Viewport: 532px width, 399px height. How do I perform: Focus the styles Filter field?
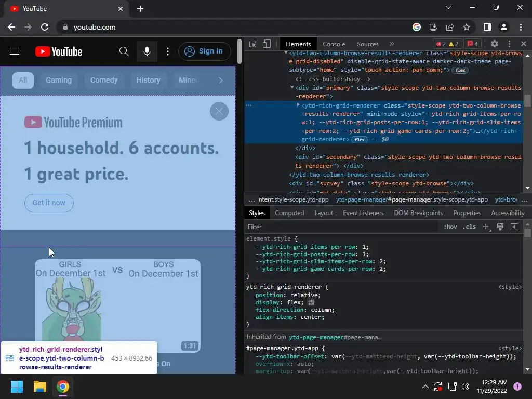pos(342,227)
